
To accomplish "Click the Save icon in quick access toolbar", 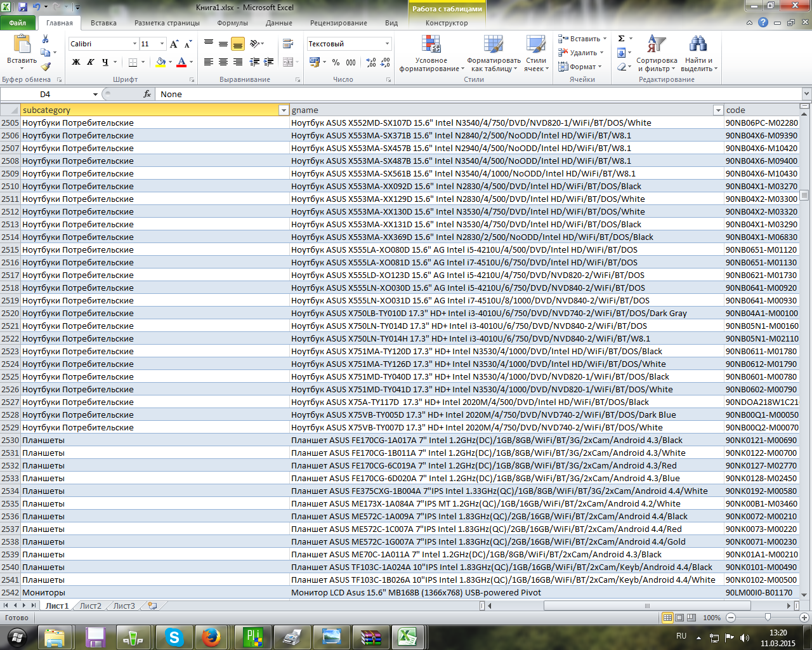I will point(23,7).
